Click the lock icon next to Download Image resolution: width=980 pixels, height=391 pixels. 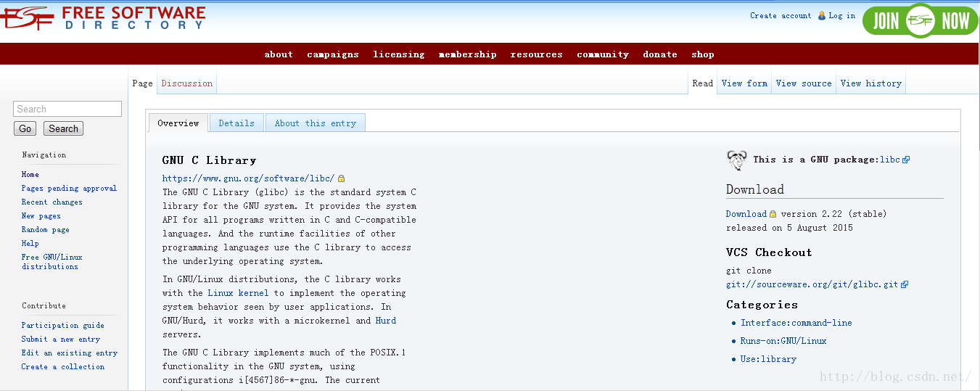(x=773, y=214)
